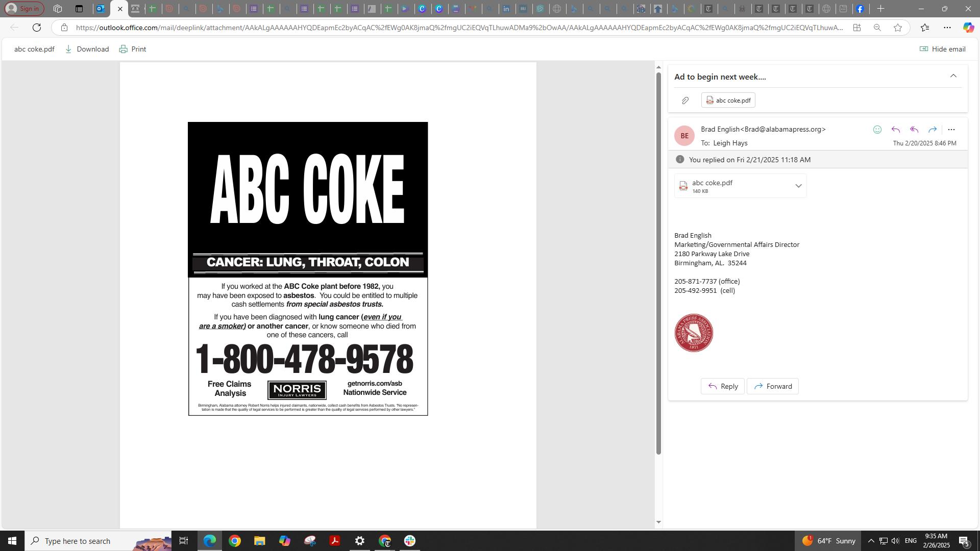Print the abc coke.pdf attachment
Image resolution: width=980 pixels, height=551 pixels.
click(133, 49)
